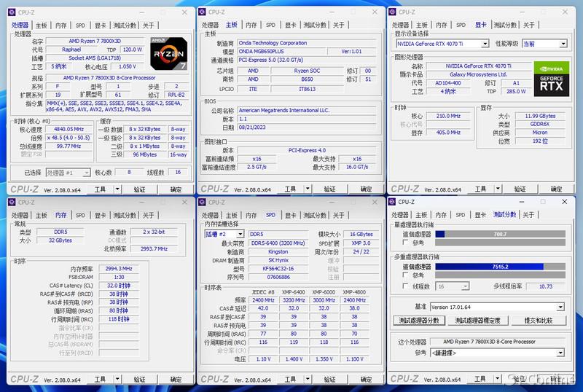This screenshot has height=392, width=583.
Task: Click the Onda Technology Corporation manufacturer field
Action: pos(307,43)
